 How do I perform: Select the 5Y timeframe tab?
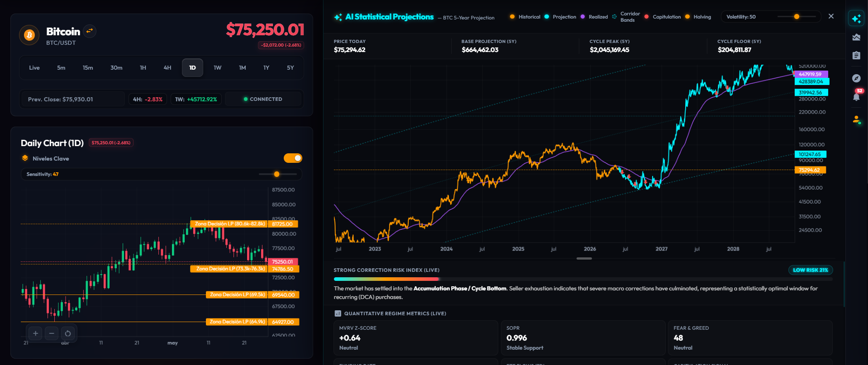[291, 68]
